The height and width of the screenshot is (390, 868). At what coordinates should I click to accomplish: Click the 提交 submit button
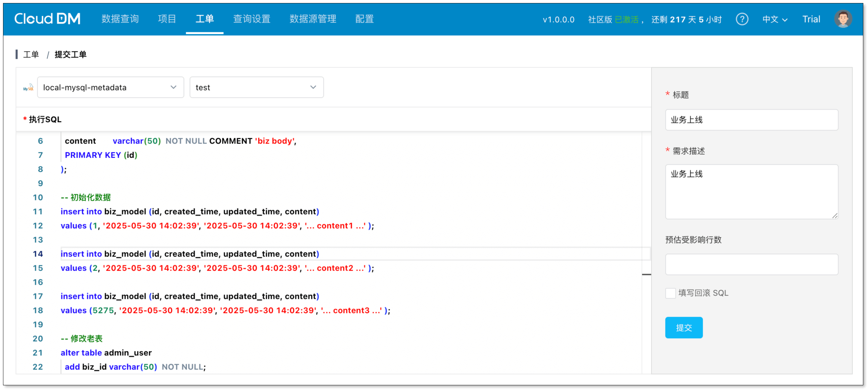click(684, 327)
